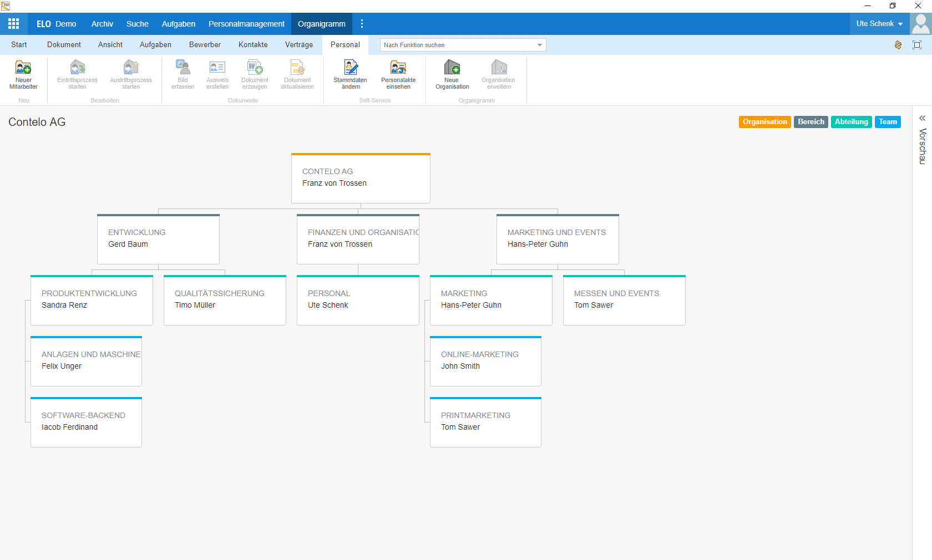Expand the Vorschau preview panel
932x560 pixels.
(922, 119)
